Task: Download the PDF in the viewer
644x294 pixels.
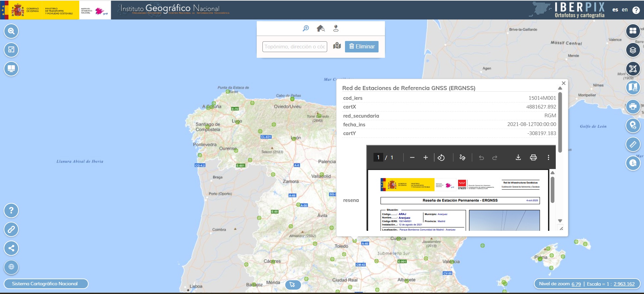Action: coord(518,157)
